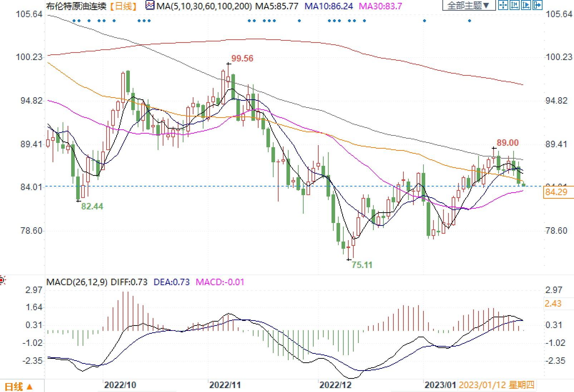Viewport: 574px width, 392px height.
Task: Click the 2023/01/12 星期四 current date label
Action: pyautogui.click(x=496, y=385)
